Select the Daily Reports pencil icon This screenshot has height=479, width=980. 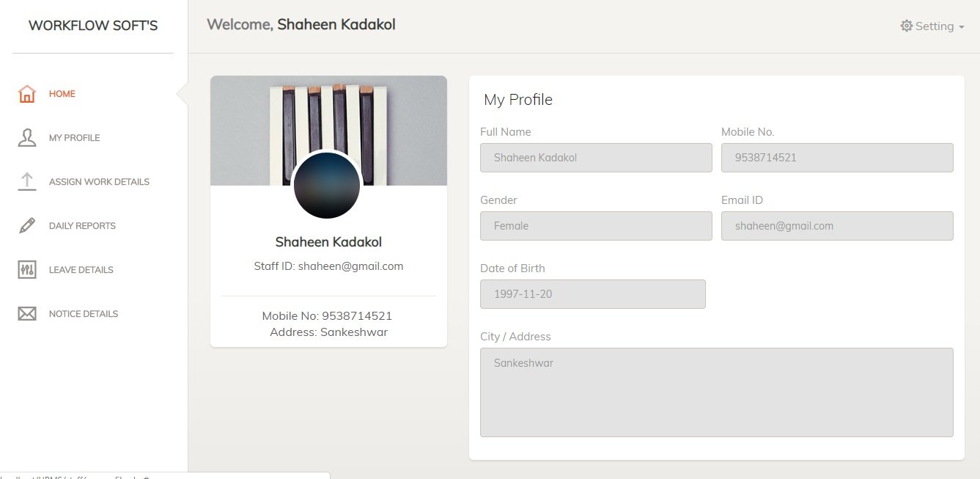point(27,226)
